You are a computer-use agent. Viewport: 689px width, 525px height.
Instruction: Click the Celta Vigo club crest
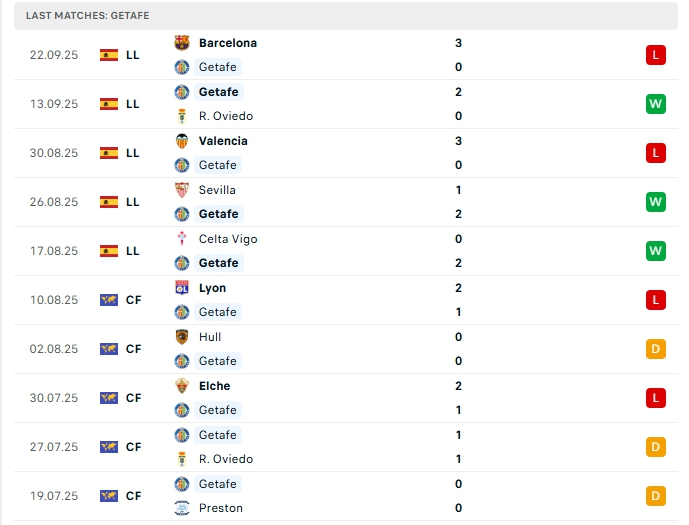pos(182,239)
